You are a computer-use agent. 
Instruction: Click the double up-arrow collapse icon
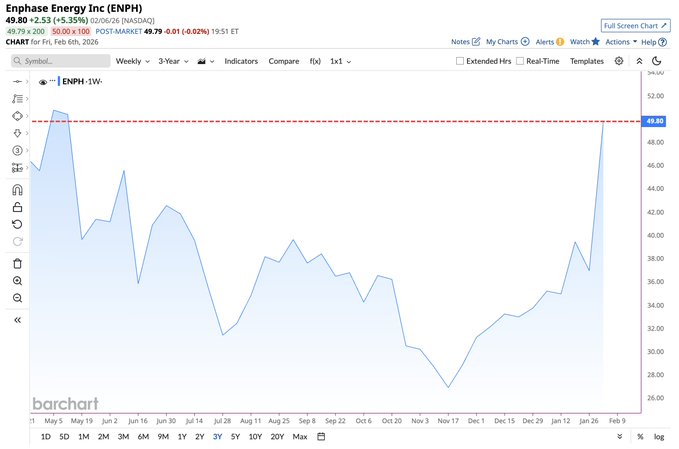[x=639, y=61]
